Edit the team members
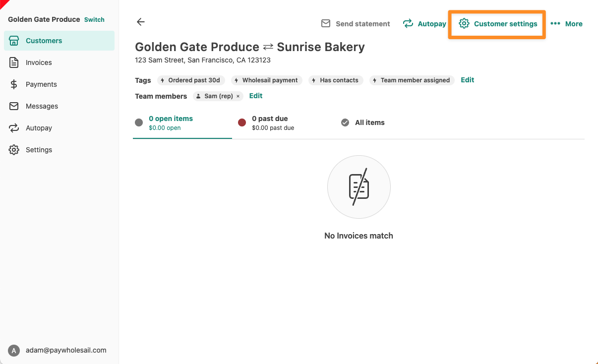598x364 pixels. click(256, 96)
